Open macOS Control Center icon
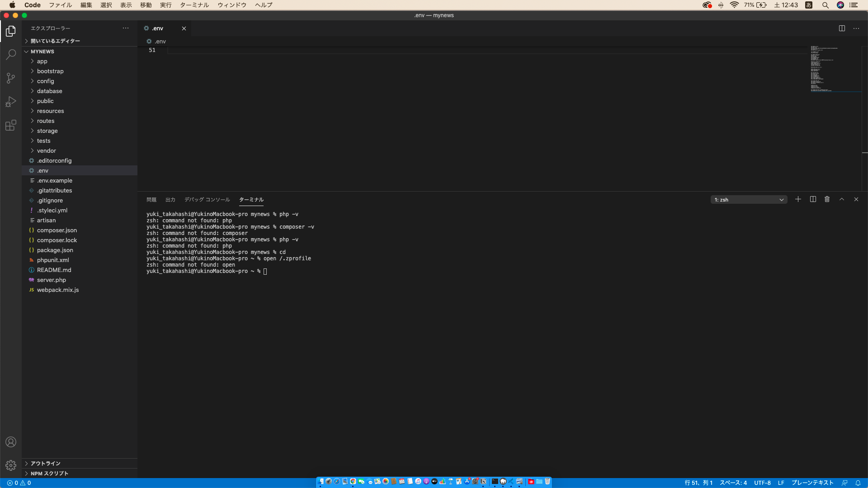Image resolution: width=868 pixels, height=488 pixels. 854,5
